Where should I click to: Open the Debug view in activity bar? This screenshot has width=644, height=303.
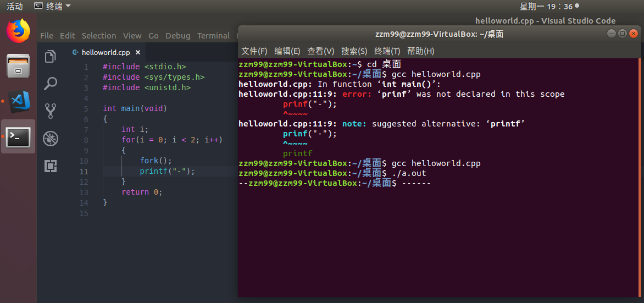[x=51, y=138]
